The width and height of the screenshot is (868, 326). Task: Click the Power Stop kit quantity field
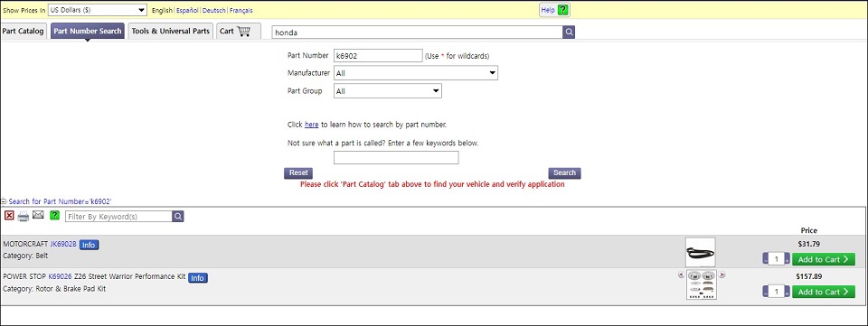[x=777, y=292]
